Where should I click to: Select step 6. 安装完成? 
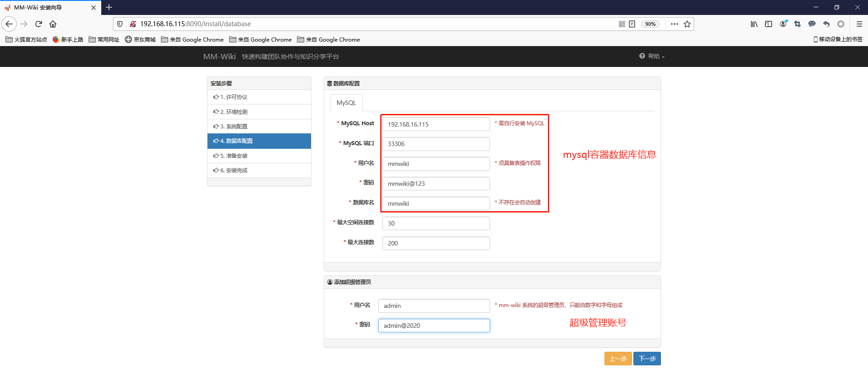coord(259,170)
